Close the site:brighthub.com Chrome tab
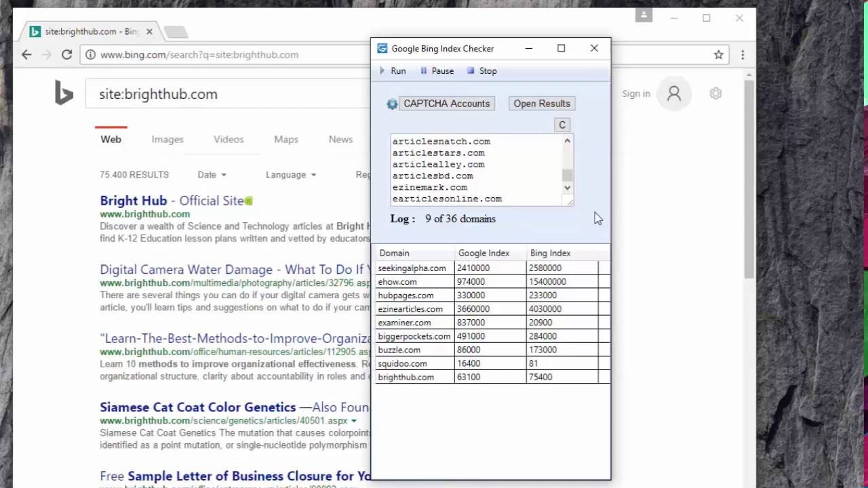The width and height of the screenshot is (868, 488). tap(149, 32)
